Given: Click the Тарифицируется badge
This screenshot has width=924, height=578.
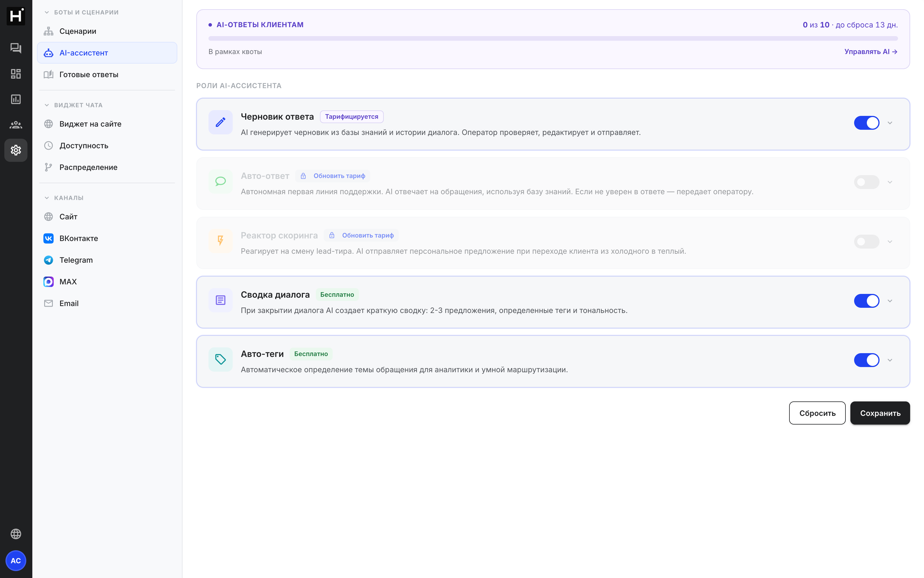Looking at the screenshot, I should coord(352,116).
